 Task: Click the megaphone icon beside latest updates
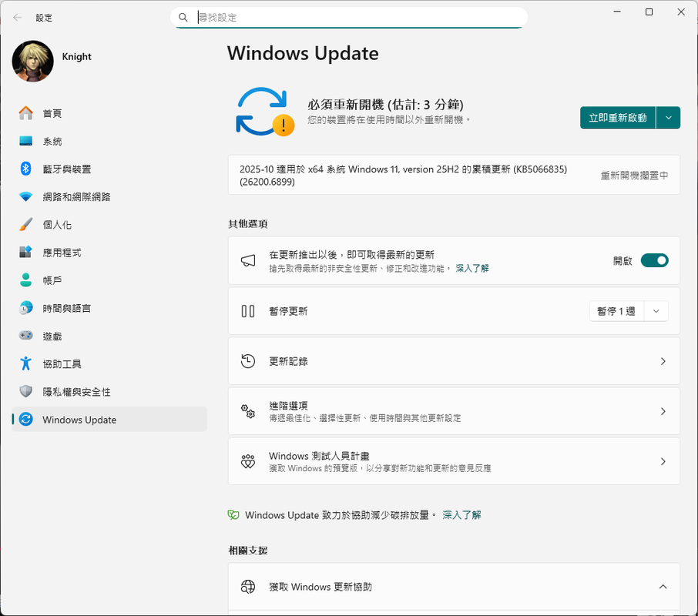[x=248, y=260]
